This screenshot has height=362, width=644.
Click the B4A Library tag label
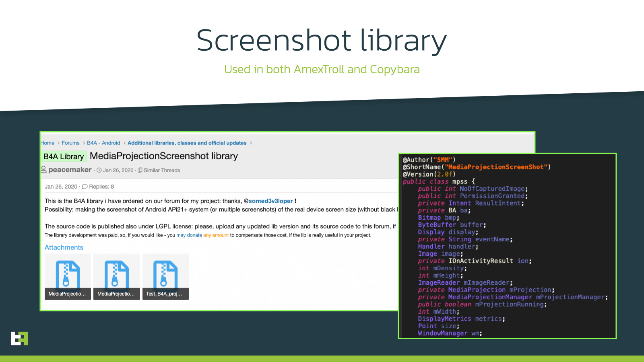(64, 156)
